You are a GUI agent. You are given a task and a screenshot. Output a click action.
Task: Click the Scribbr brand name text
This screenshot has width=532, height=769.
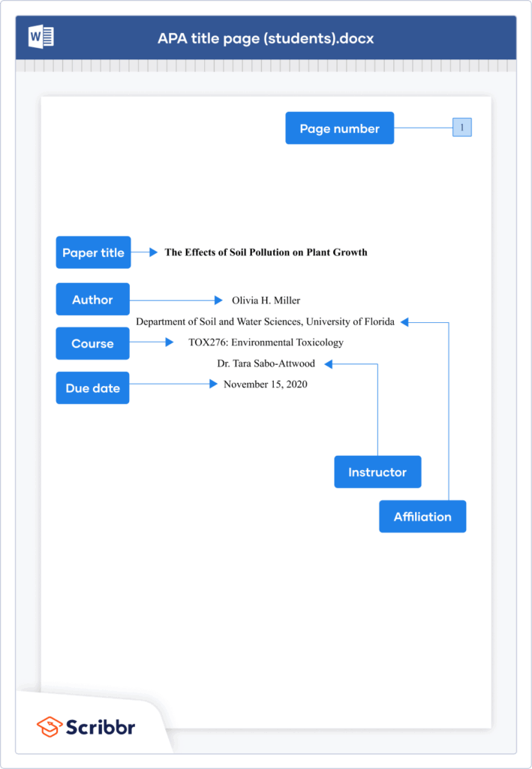tap(101, 727)
